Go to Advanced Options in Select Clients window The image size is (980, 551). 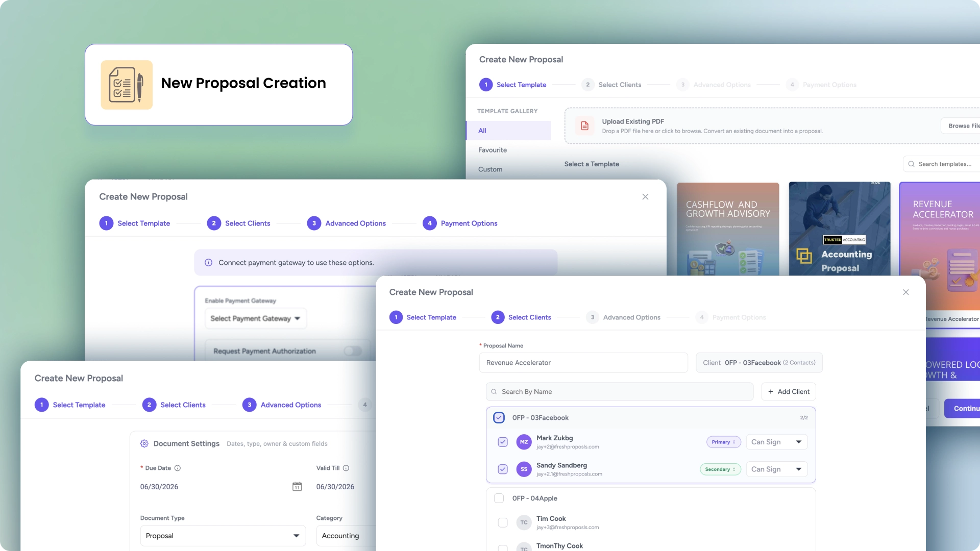[631, 317]
